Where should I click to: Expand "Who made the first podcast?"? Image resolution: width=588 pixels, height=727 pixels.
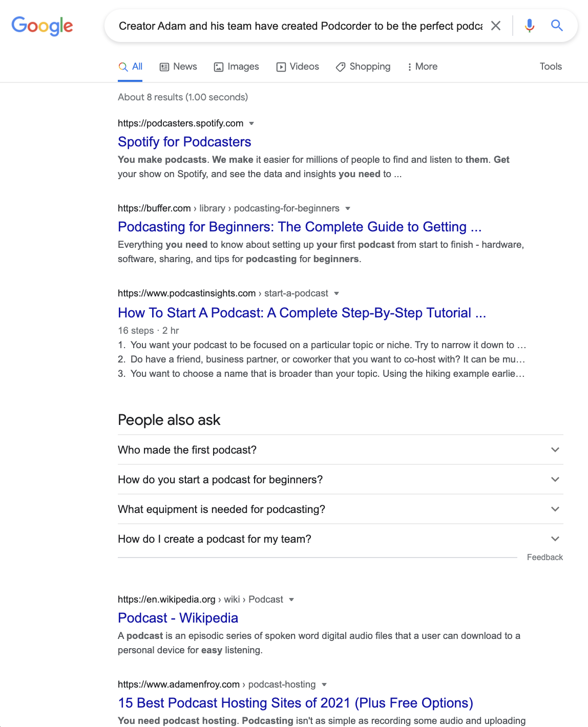point(340,450)
